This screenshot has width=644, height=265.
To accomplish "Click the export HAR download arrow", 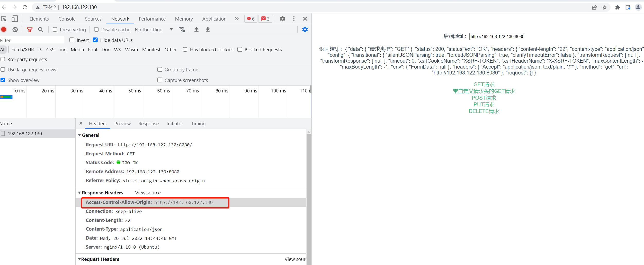I will point(208,30).
